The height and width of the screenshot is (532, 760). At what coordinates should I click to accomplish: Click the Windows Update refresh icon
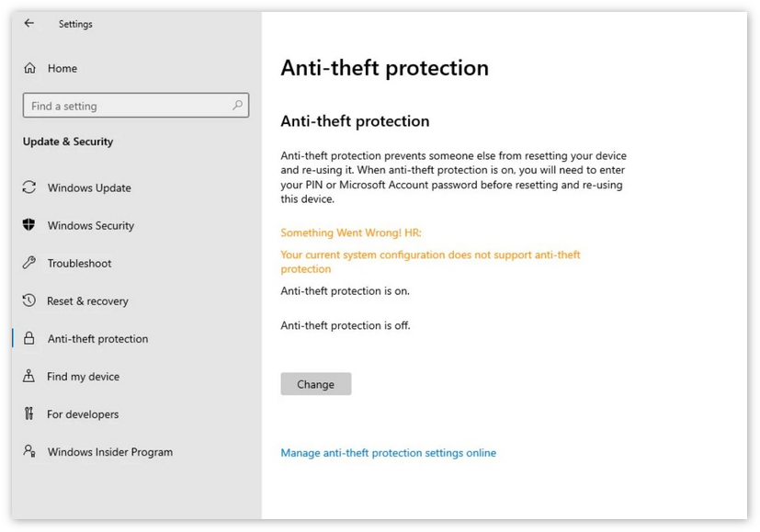[29, 187]
